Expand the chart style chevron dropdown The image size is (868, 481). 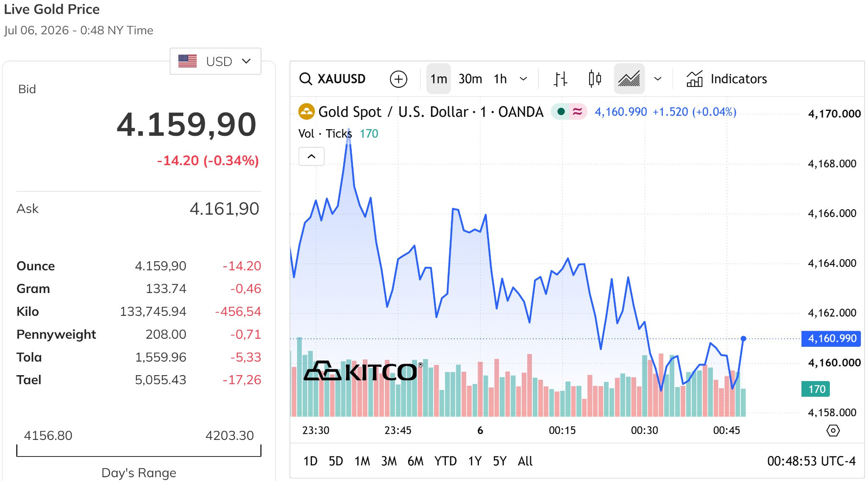point(658,79)
